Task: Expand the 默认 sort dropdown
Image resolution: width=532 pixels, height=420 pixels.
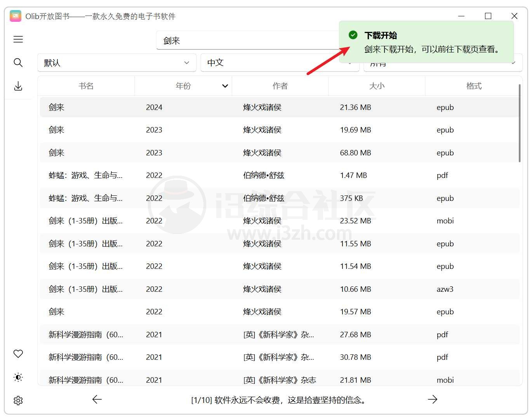Action: (x=116, y=63)
